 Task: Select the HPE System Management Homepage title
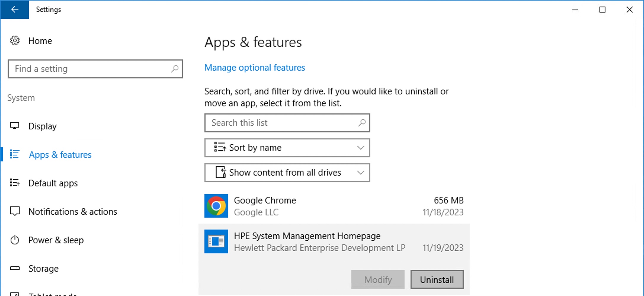click(307, 236)
